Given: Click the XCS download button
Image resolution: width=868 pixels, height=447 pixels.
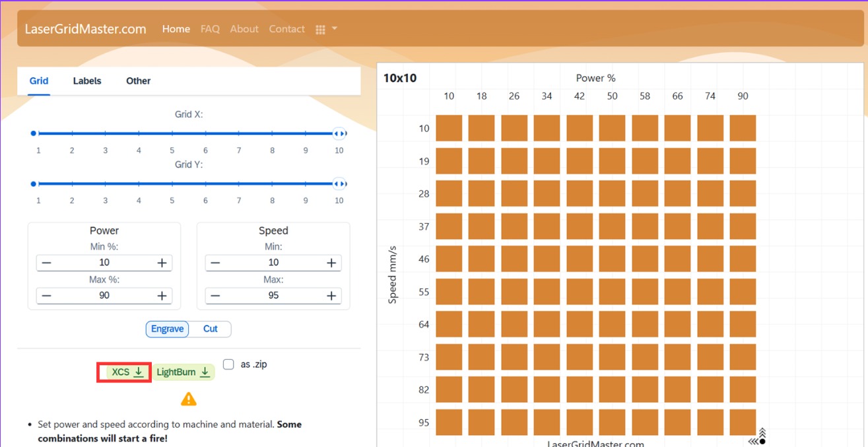Looking at the screenshot, I should point(127,372).
